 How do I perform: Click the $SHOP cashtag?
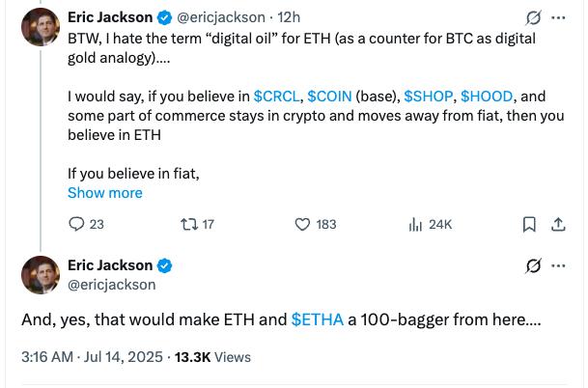pyautogui.click(x=428, y=97)
